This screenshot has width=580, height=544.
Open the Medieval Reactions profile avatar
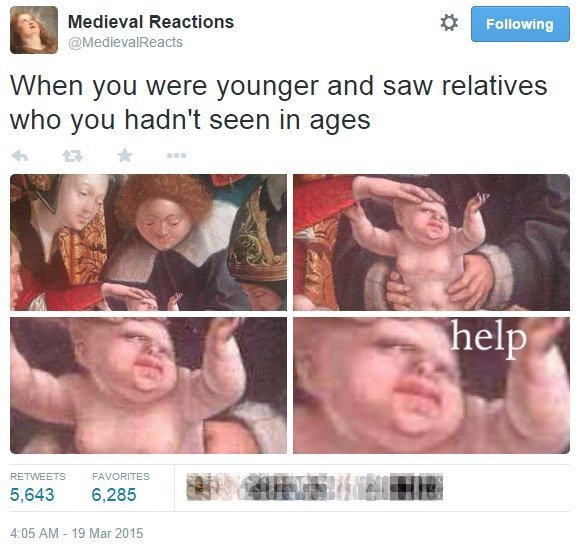coord(34,30)
